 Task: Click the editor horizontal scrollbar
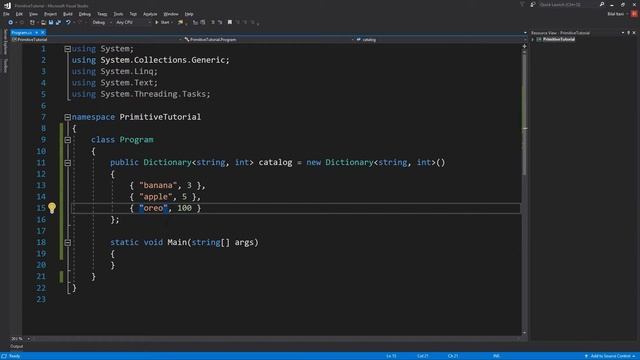276,339
